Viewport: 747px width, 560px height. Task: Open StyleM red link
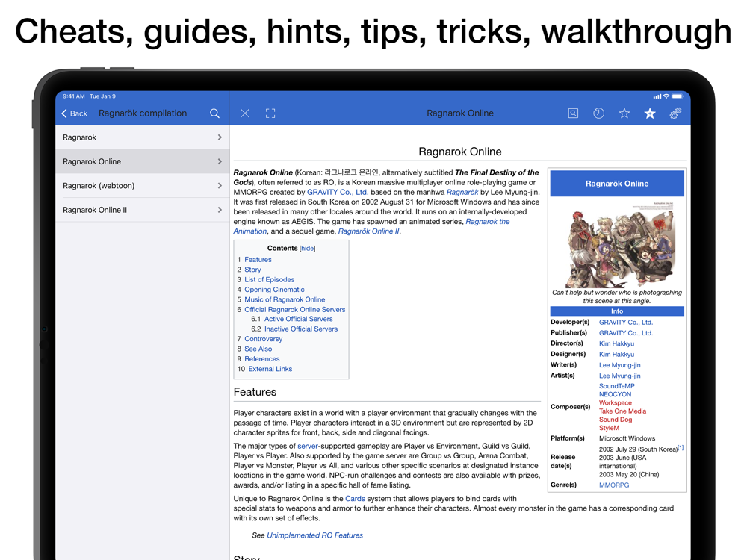click(x=609, y=428)
